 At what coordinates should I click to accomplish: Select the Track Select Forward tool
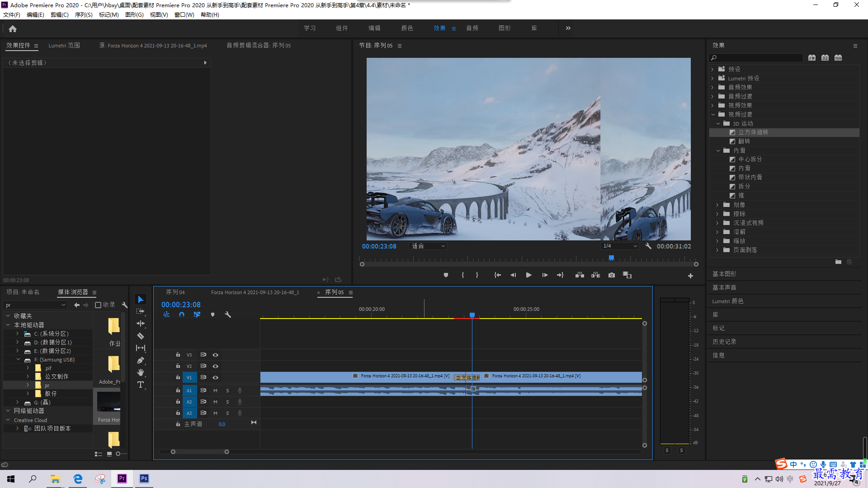(141, 311)
